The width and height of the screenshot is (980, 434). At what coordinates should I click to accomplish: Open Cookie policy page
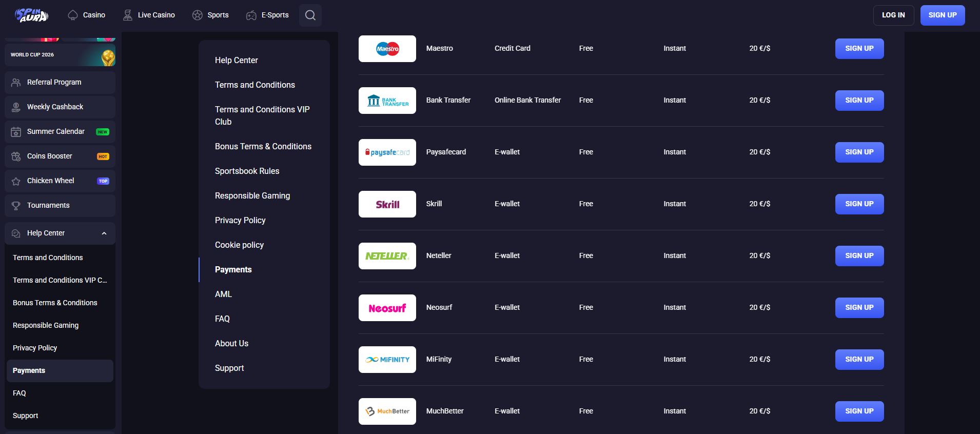pos(239,245)
